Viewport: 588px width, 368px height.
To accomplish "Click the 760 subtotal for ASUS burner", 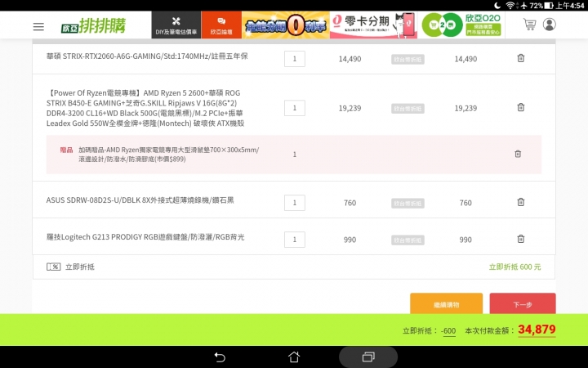I will 465,203.
